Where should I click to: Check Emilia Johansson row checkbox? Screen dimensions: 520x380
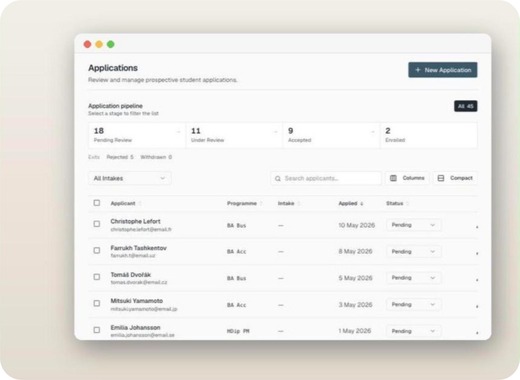[97, 330]
